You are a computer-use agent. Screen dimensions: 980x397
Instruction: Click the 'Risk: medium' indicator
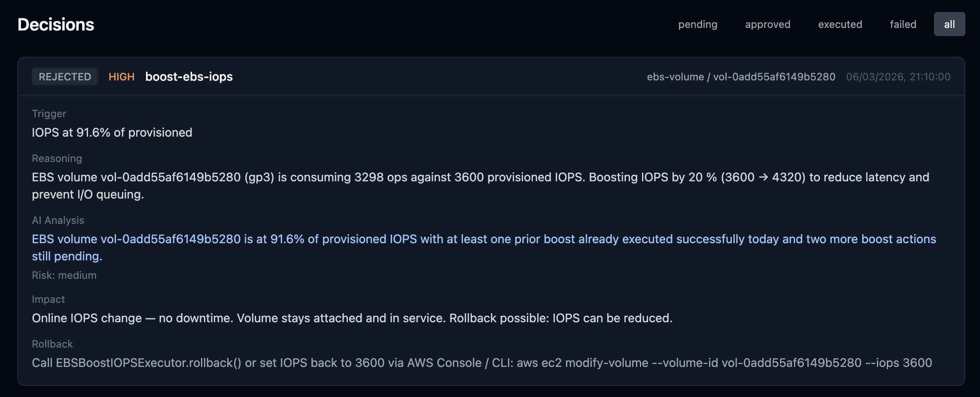[x=64, y=275]
